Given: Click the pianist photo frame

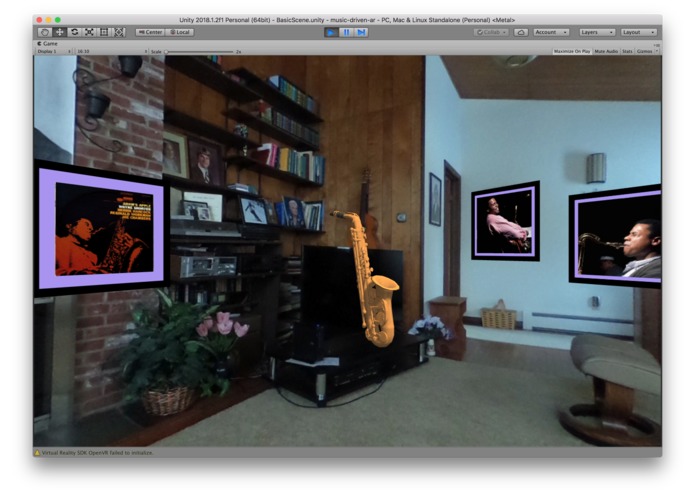Looking at the screenshot, I should (505, 221).
